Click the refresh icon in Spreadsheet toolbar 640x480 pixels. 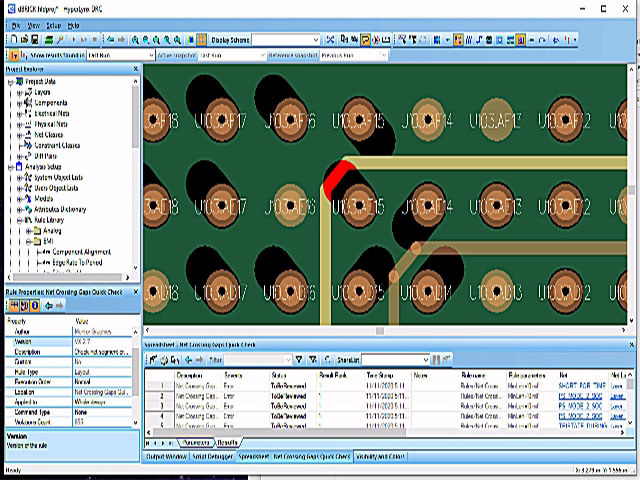[x=164, y=360]
